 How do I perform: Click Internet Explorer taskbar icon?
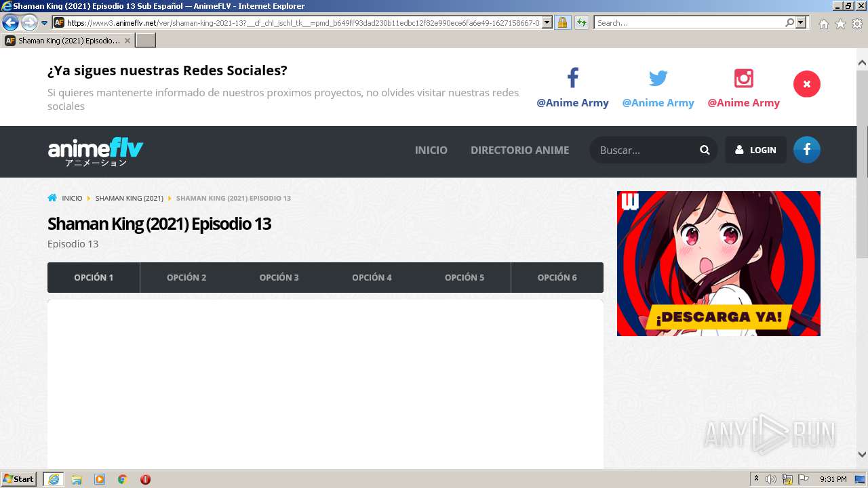[54, 479]
